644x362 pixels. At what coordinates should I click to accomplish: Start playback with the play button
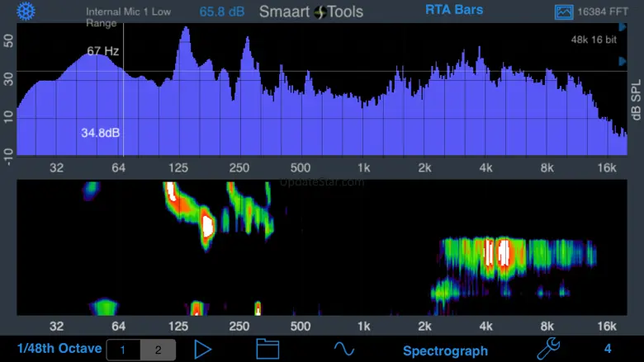[x=202, y=350]
